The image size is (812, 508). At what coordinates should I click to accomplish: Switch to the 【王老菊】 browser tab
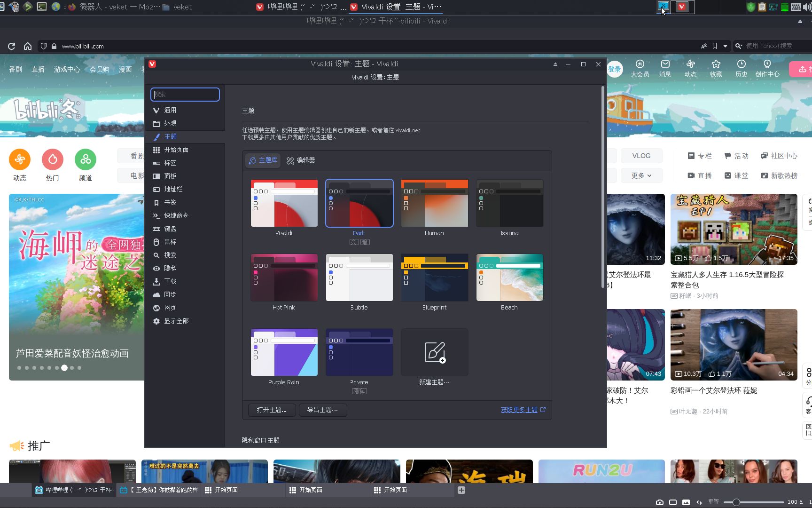tap(159, 490)
